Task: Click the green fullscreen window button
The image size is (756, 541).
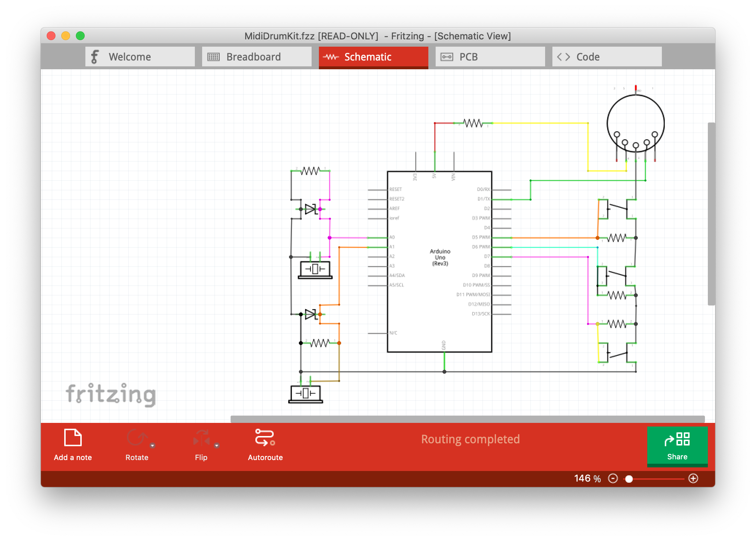Action: [x=80, y=36]
